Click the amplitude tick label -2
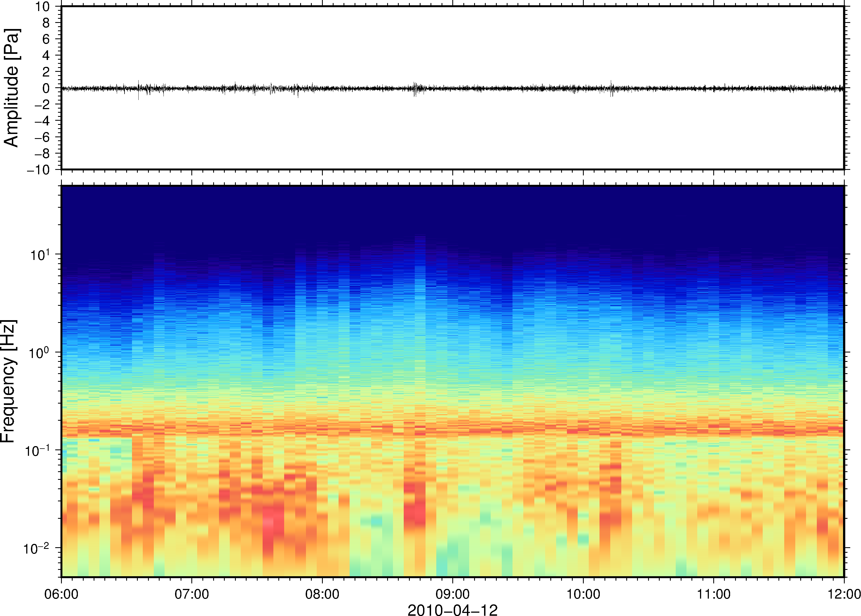 [x=42, y=104]
